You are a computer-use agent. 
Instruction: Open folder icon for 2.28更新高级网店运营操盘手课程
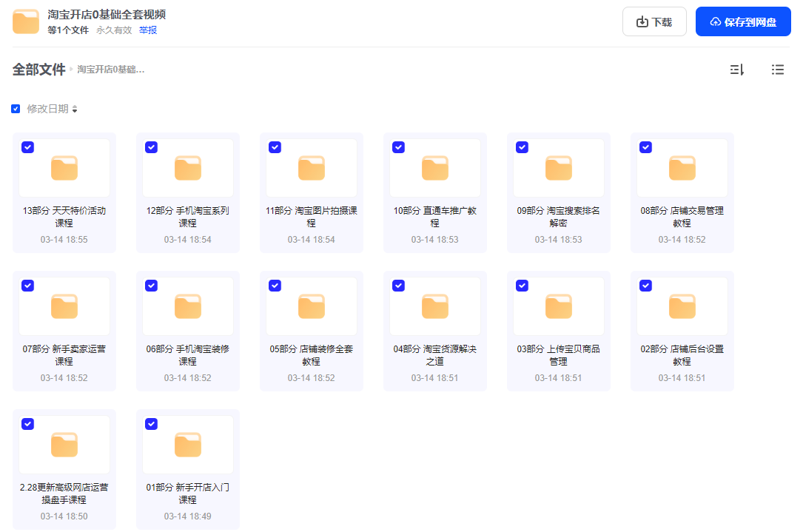pos(64,445)
